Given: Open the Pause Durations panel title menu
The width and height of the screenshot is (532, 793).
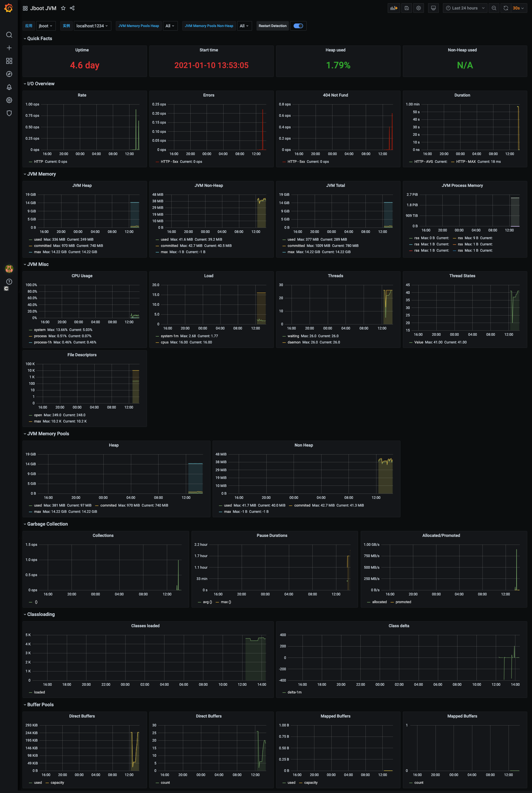Looking at the screenshot, I should pyautogui.click(x=272, y=535).
